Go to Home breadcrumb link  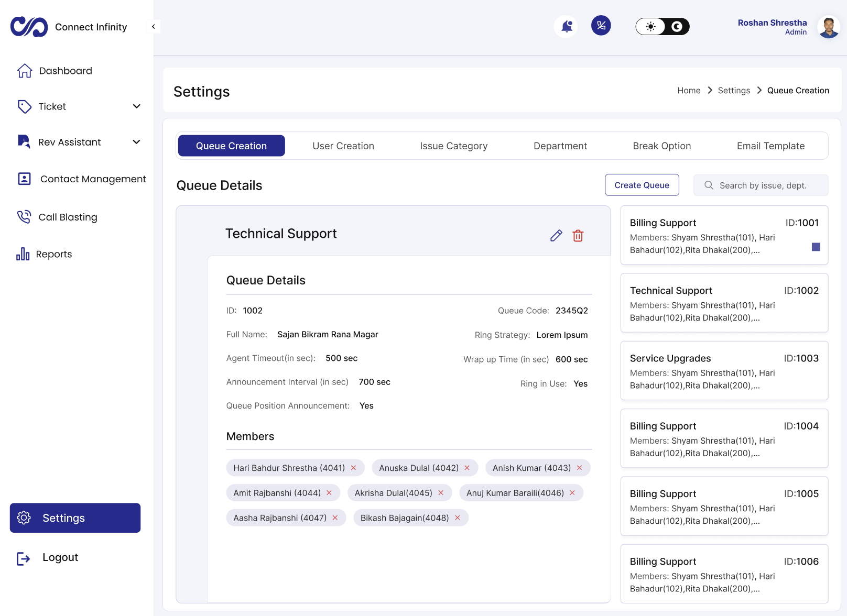(689, 90)
